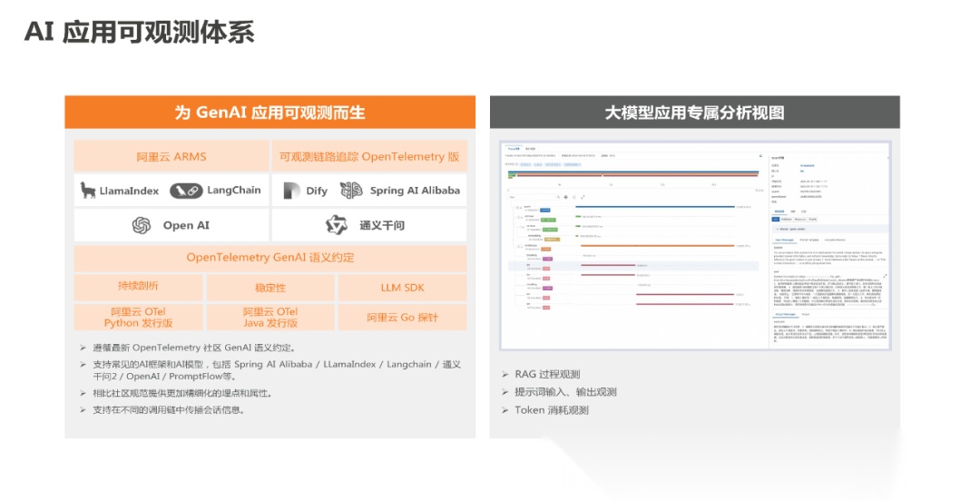Click the fullscreen arrows icon beside the trace filter
This screenshot has height=501, width=980.
pos(583,197)
